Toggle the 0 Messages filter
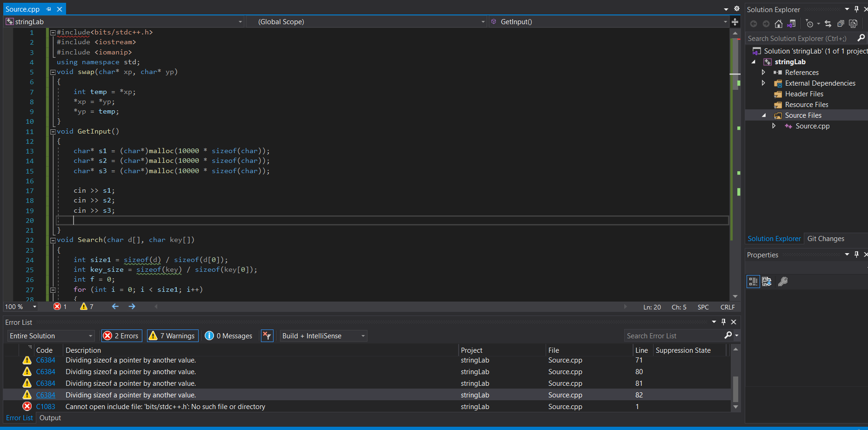Screen dimensions: 868x430 [229, 336]
